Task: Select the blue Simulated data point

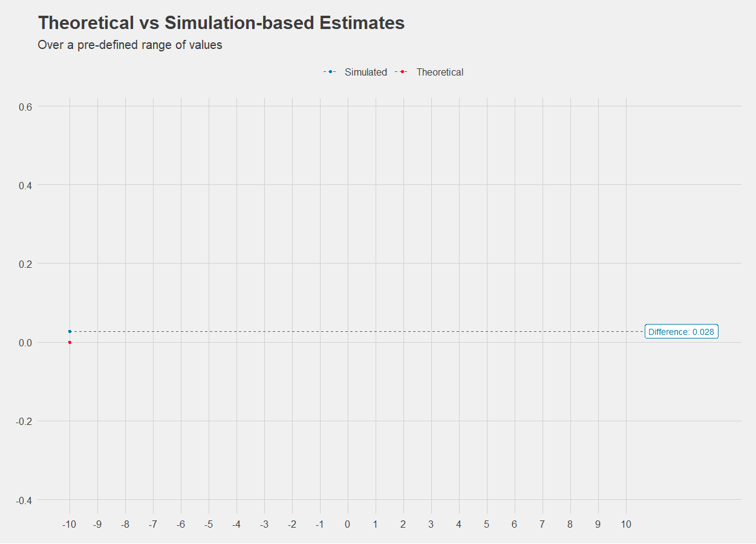Action: 70,331
